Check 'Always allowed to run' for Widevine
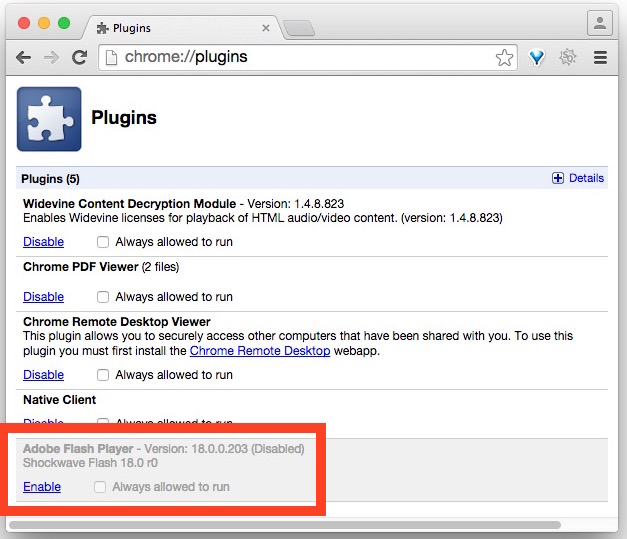Image resolution: width=627 pixels, height=539 pixels. pos(103,242)
